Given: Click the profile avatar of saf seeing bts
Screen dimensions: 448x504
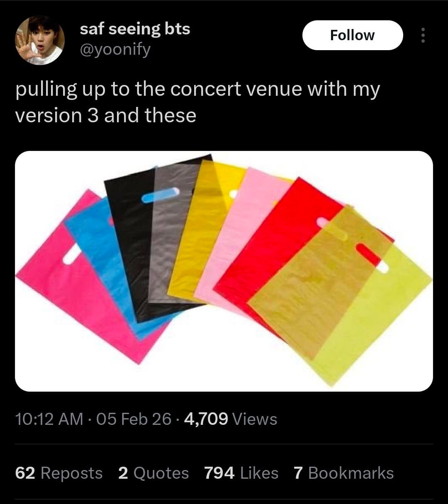Looking at the screenshot, I should click(x=40, y=40).
